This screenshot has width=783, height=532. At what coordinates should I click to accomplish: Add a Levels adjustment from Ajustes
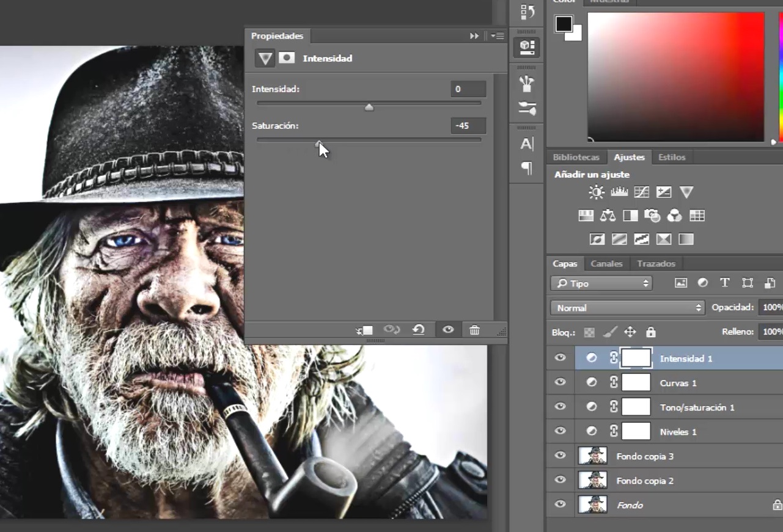[619, 192]
